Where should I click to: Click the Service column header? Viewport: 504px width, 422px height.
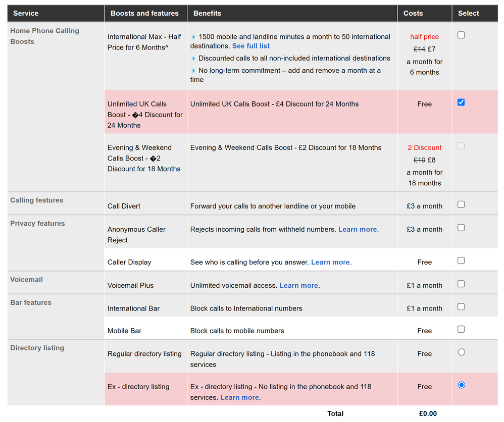tap(26, 13)
